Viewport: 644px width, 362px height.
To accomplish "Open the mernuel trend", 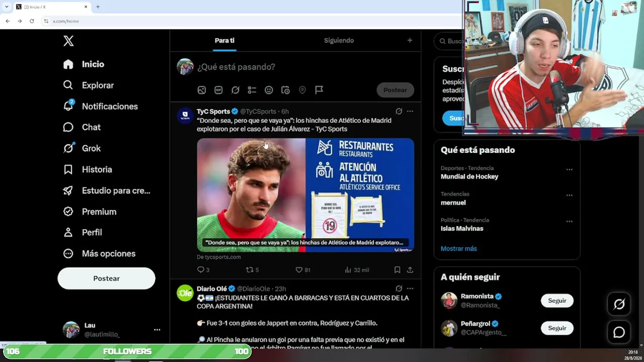I will [x=453, y=203].
